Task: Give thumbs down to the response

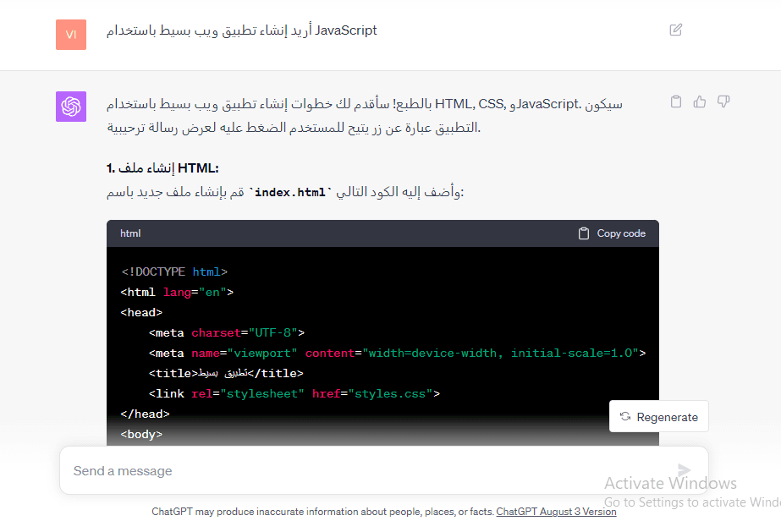Action: point(723,101)
